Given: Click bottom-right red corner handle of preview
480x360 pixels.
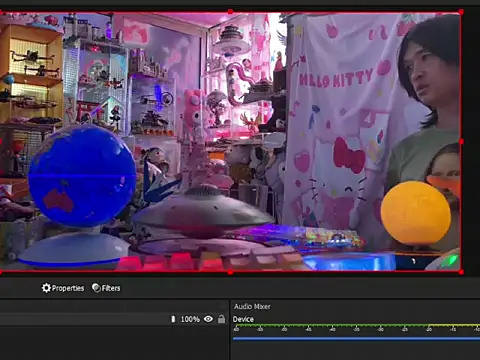Looking at the screenshot, I should click(x=461, y=272).
